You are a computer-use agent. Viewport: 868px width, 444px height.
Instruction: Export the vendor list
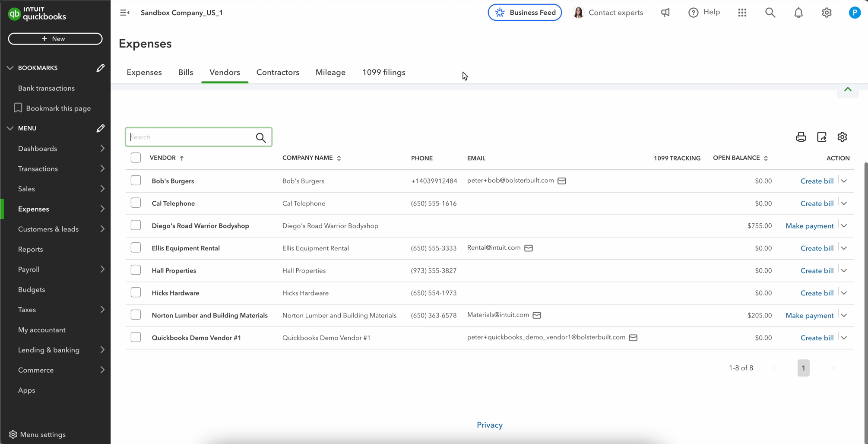(x=822, y=137)
